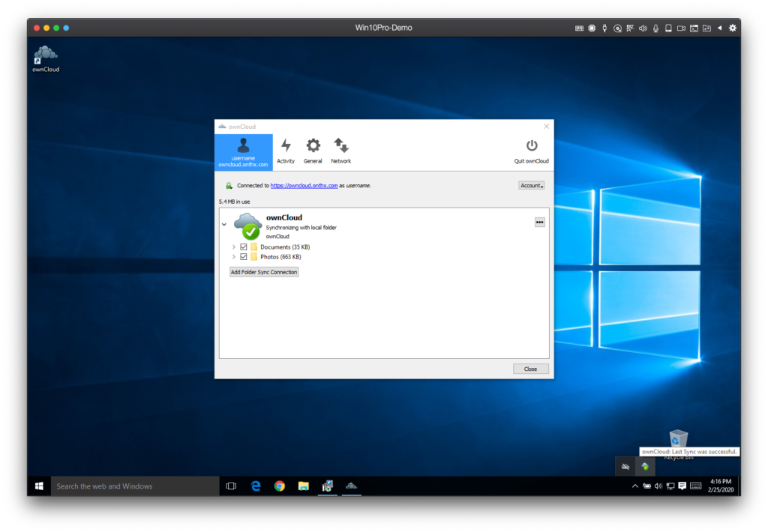Click VM USB connector icon in title bar
The image size is (768, 532).
[604, 28]
